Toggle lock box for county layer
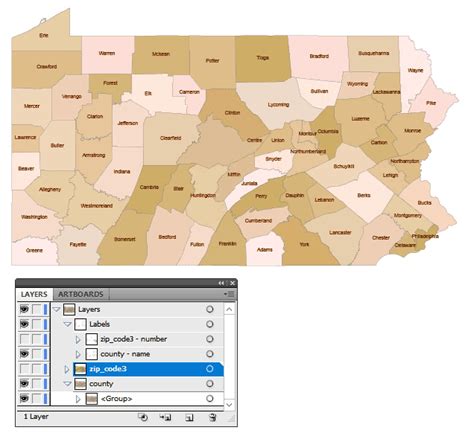The width and height of the screenshot is (474, 436). pos(36,384)
